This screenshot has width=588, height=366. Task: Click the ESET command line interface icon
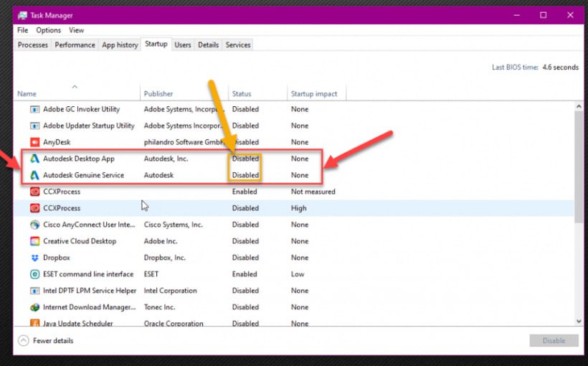[34, 274]
